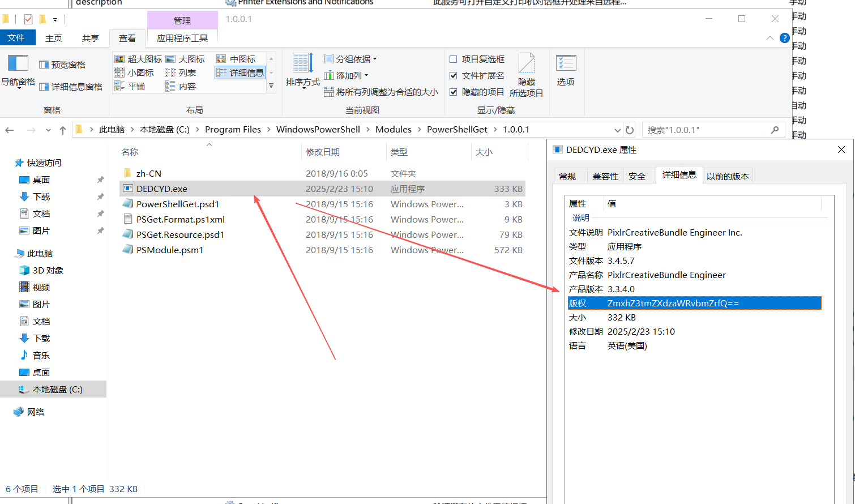
Task: Click the refresh button in address bar
Action: [x=629, y=130]
